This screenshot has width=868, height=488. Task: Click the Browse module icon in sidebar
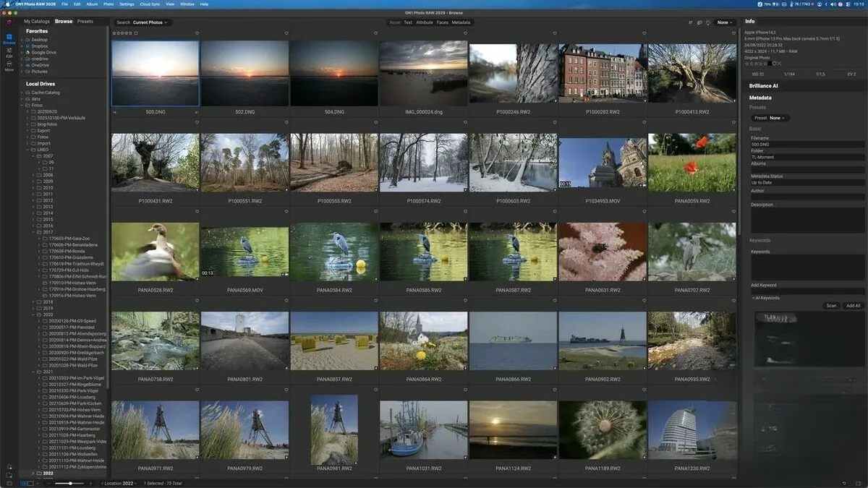click(9, 38)
